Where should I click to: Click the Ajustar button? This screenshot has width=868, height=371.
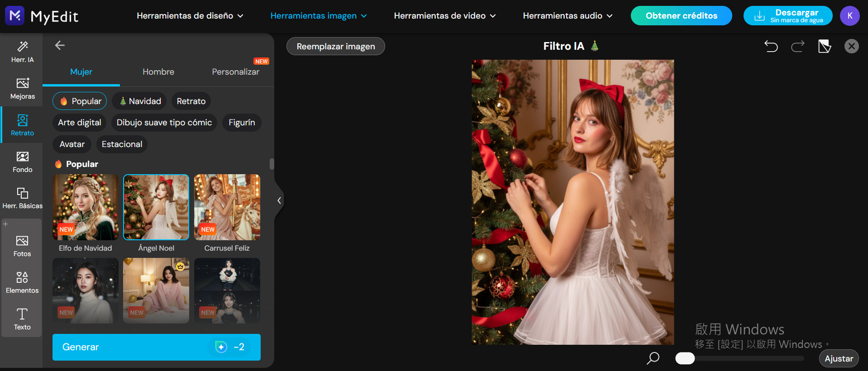coord(839,358)
